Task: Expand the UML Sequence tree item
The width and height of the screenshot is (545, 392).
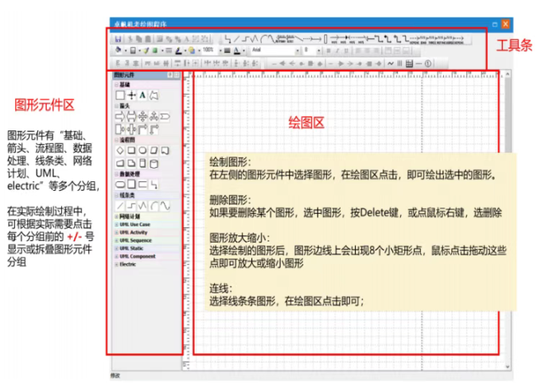Action: tap(115, 240)
